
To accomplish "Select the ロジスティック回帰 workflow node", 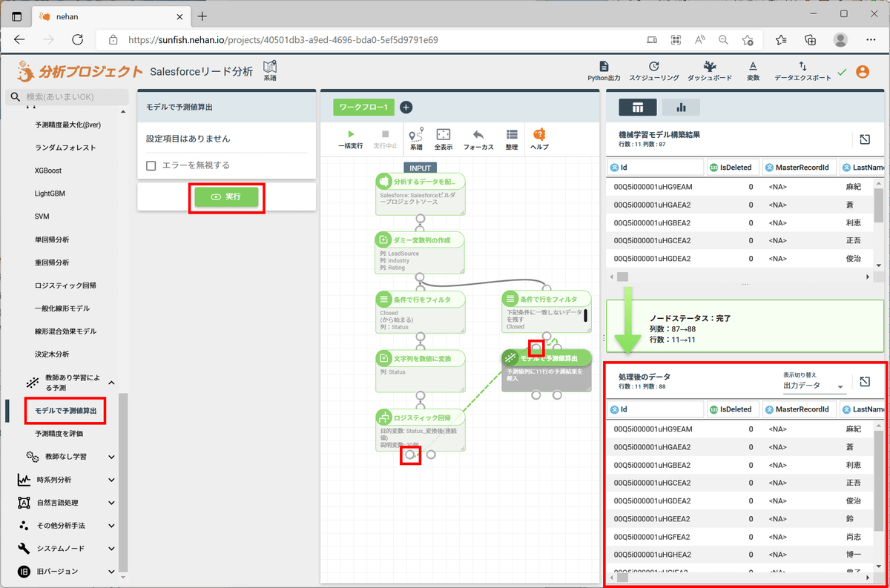I will pyautogui.click(x=421, y=429).
